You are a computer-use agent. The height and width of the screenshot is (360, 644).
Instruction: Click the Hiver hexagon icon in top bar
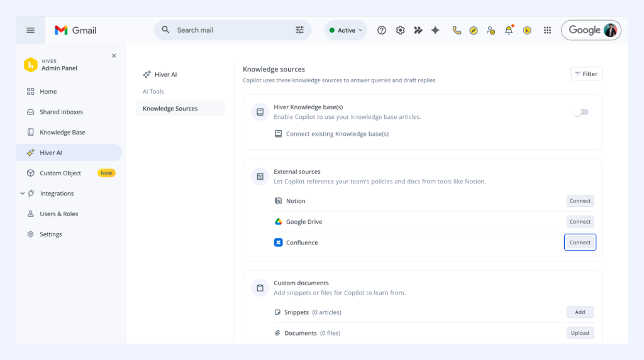(527, 30)
